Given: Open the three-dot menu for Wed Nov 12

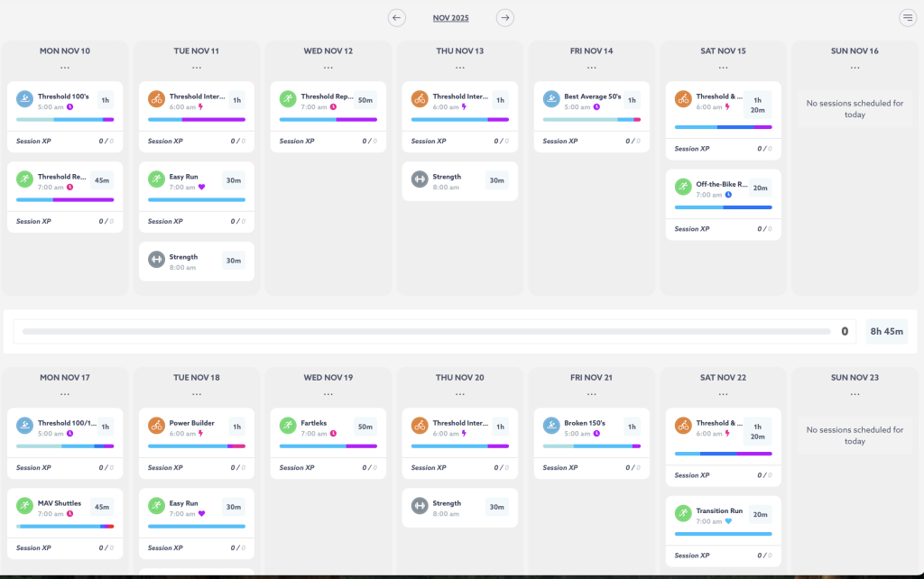Looking at the screenshot, I should (x=328, y=68).
